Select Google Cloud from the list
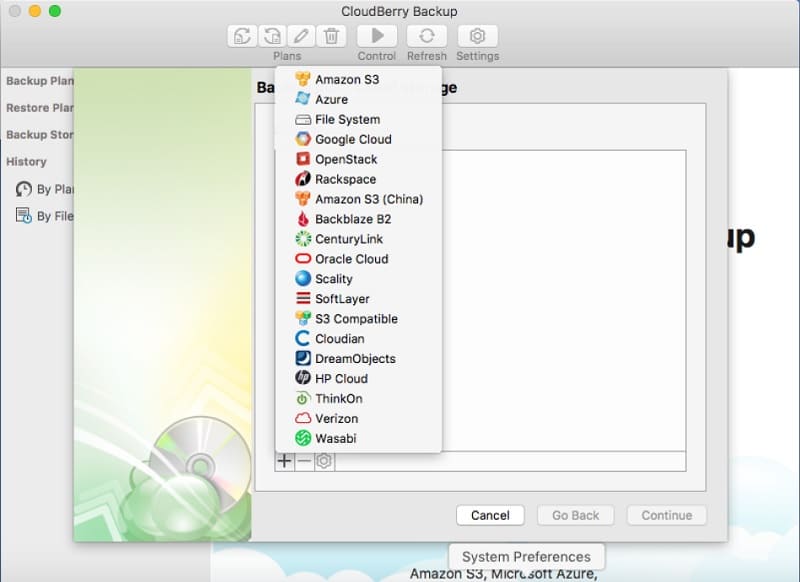Image resolution: width=800 pixels, height=582 pixels. coord(358,139)
